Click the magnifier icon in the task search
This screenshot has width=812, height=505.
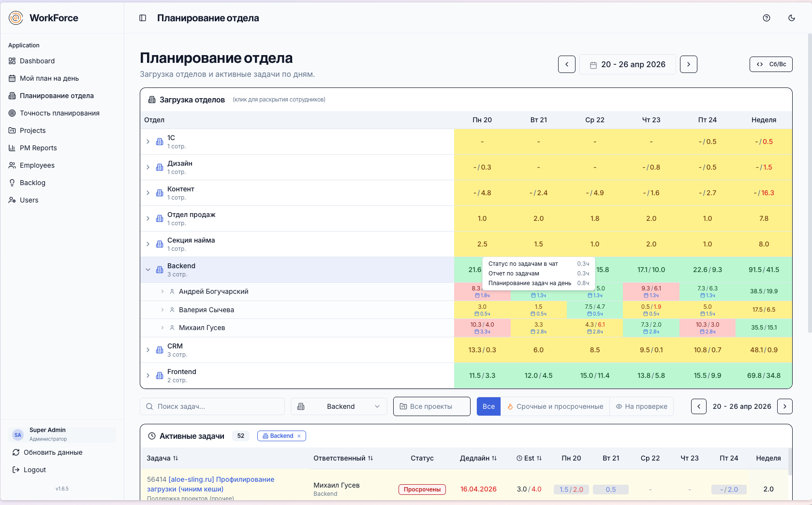click(149, 406)
